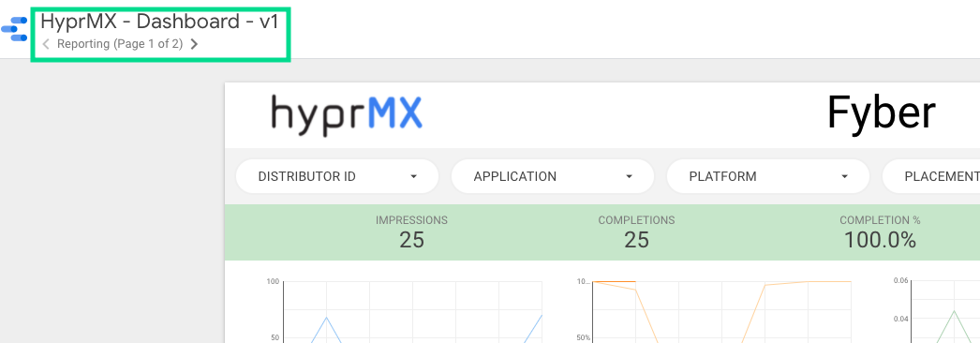Go to the next report page arrow
980x343 pixels.
(x=194, y=44)
